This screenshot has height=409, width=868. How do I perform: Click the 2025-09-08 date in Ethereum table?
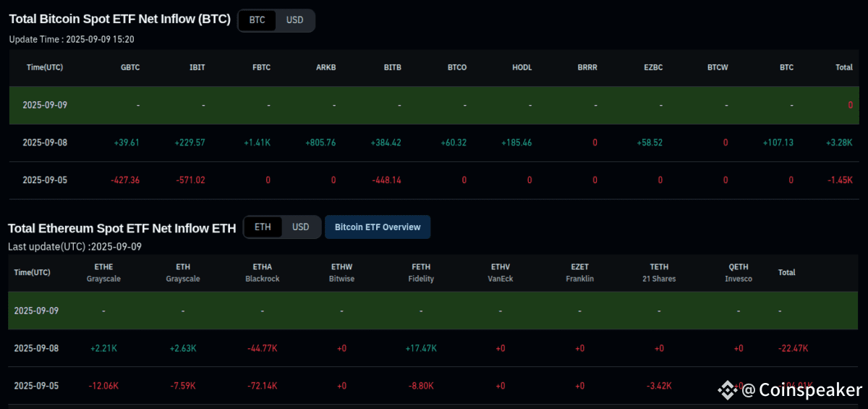[x=36, y=348]
